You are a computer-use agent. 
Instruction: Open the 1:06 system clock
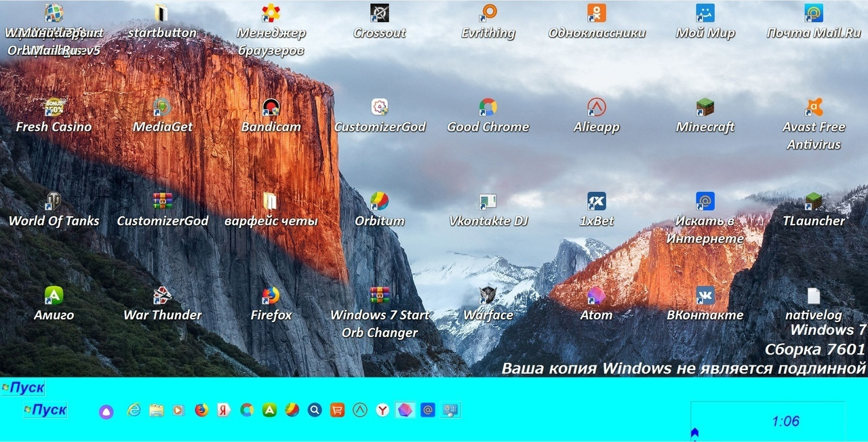click(x=785, y=422)
